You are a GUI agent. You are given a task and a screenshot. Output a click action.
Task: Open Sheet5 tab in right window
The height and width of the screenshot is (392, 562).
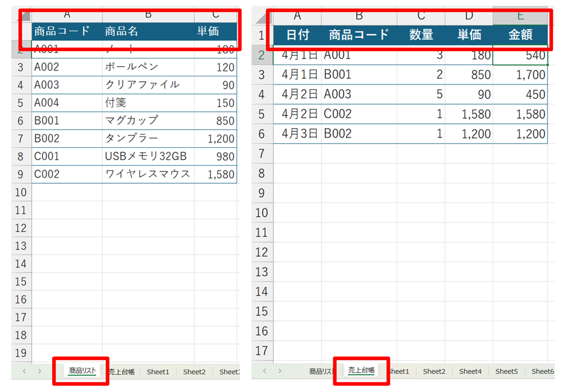click(506, 371)
